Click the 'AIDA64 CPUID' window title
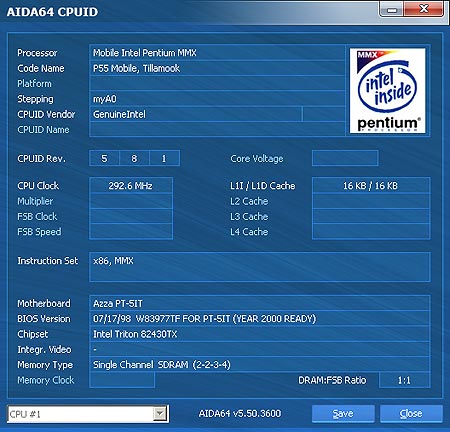The height and width of the screenshot is (432, 450). (x=52, y=12)
